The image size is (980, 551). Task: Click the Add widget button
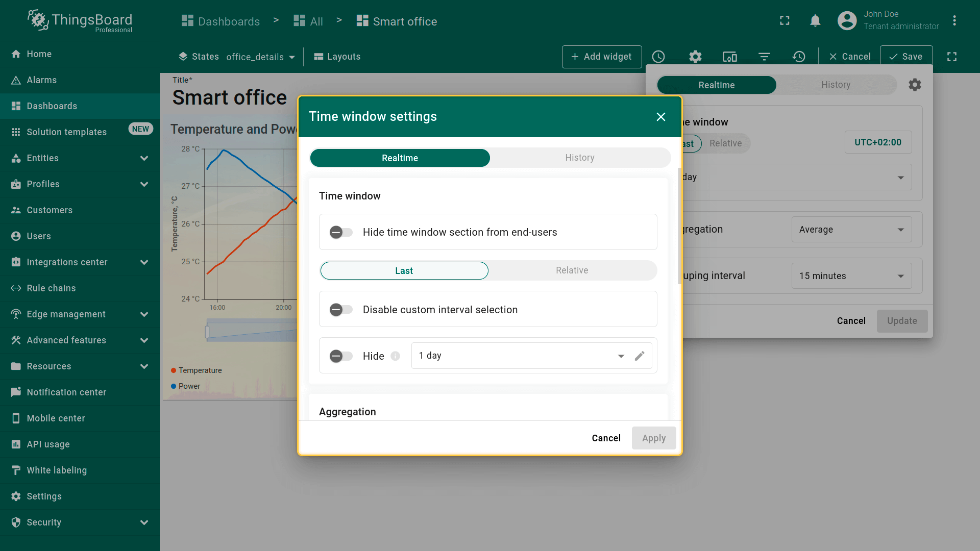click(x=601, y=57)
